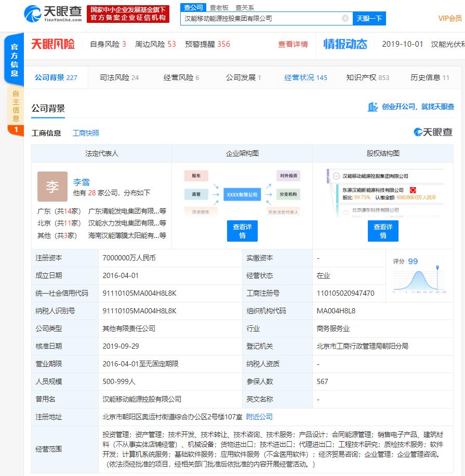Screen dimensions: 465x476
Task: Click the 28 companies count
Action: (x=92, y=193)
